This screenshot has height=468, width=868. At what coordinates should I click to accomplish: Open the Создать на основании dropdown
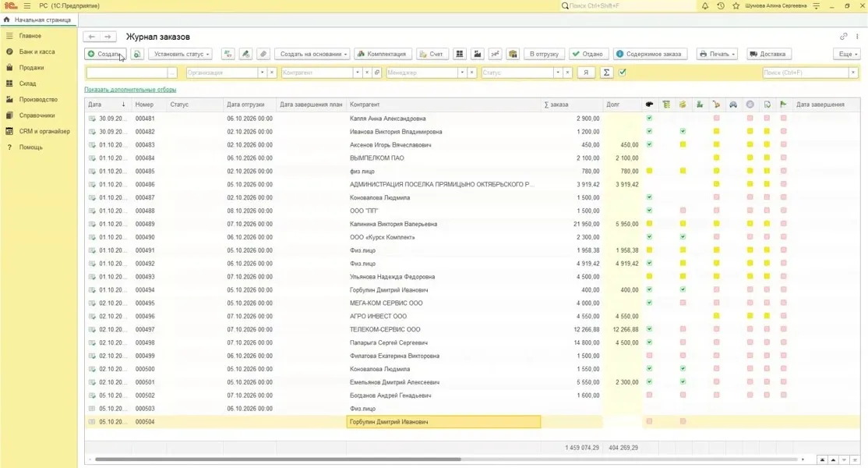pyautogui.click(x=312, y=55)
